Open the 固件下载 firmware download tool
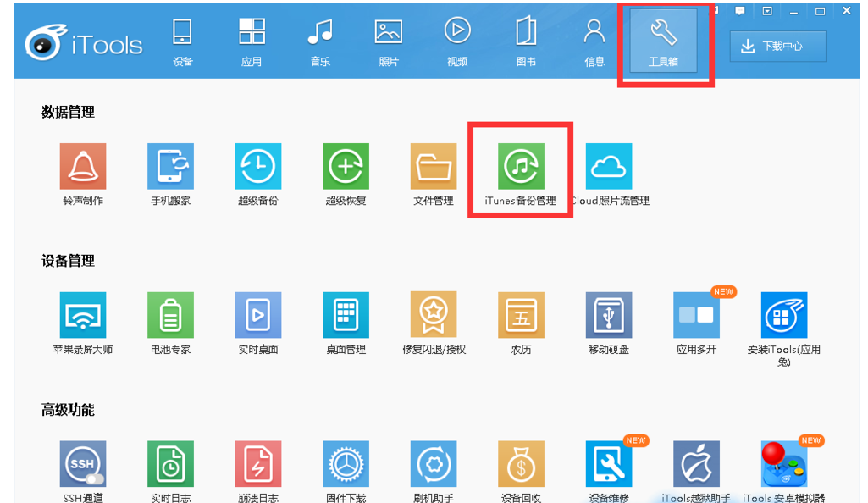 coord(346,464)
